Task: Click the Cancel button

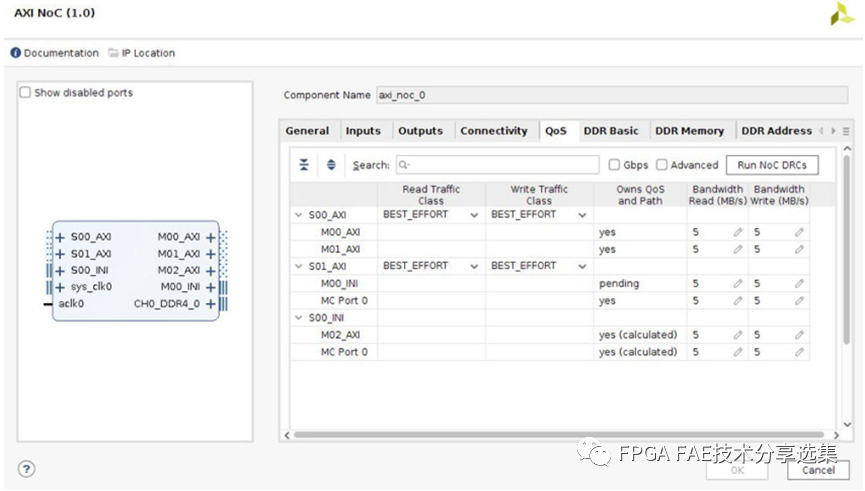Action: point(818,470)
